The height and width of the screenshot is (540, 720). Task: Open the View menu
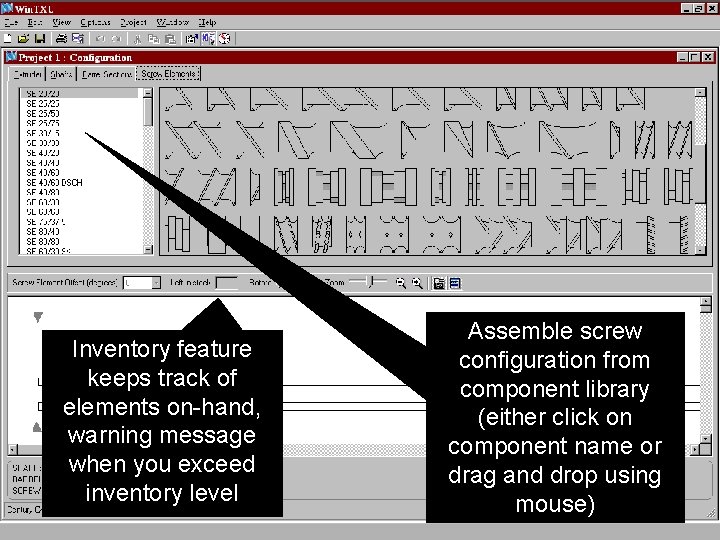click(62, 22)
